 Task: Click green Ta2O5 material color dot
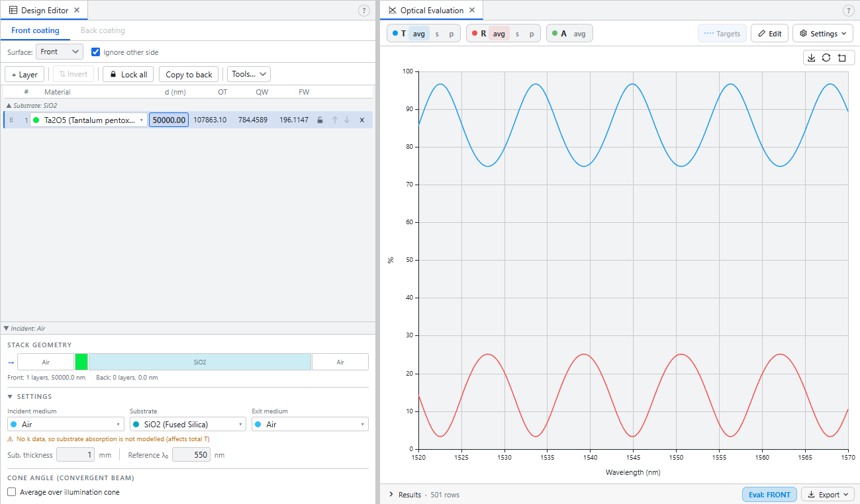point(36,120)
